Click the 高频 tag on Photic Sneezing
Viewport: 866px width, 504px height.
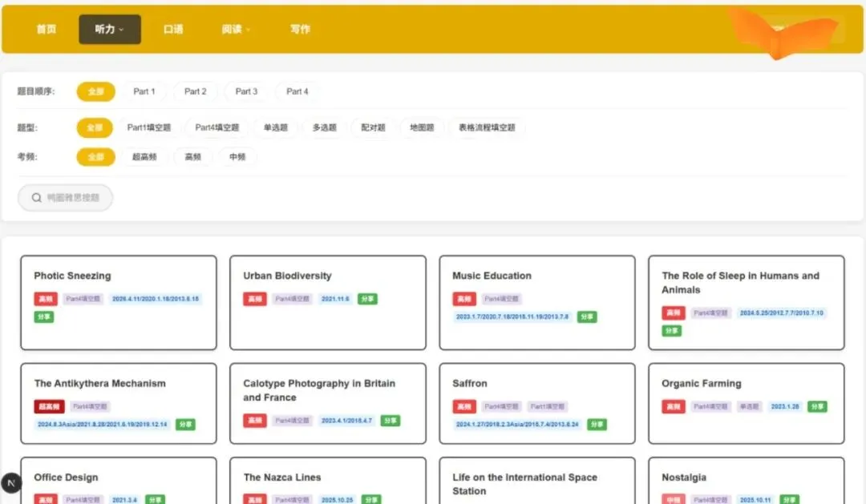[46, 299]
